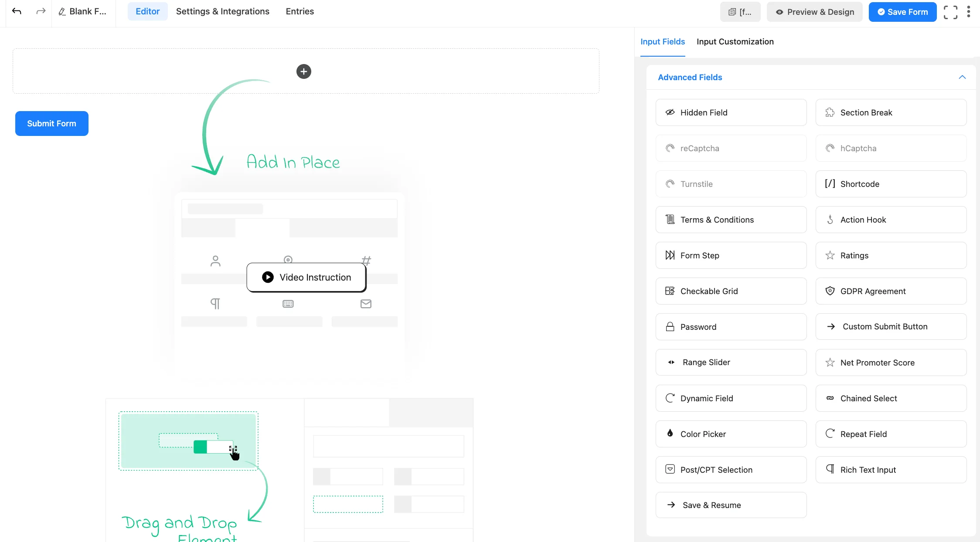The height and width of the screenshot is (542, 980).
Task: Add a Shortcode field
Action: (x=891, y=184)
